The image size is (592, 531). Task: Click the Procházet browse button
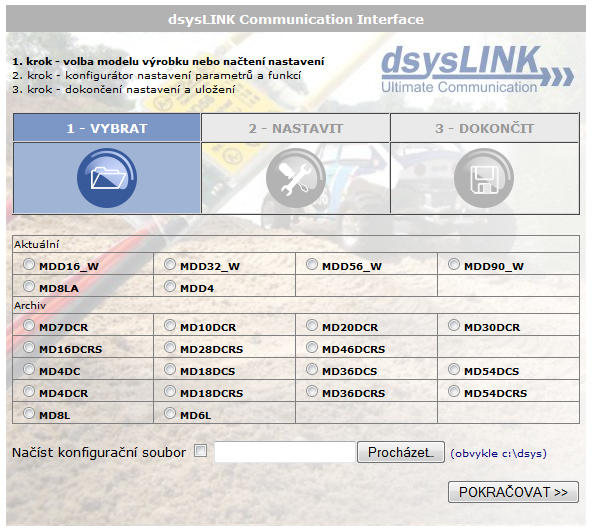[401, 452]
